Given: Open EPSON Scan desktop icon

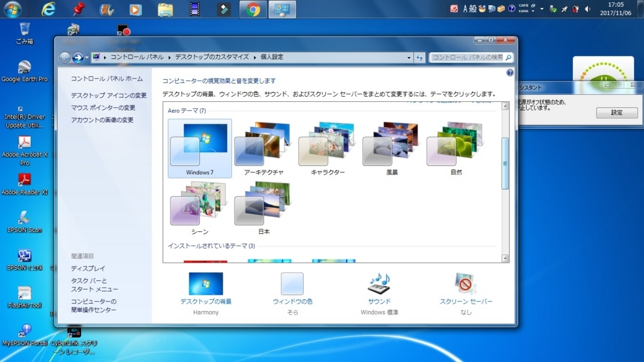Looking at the screenshot, I should (25, 222).
